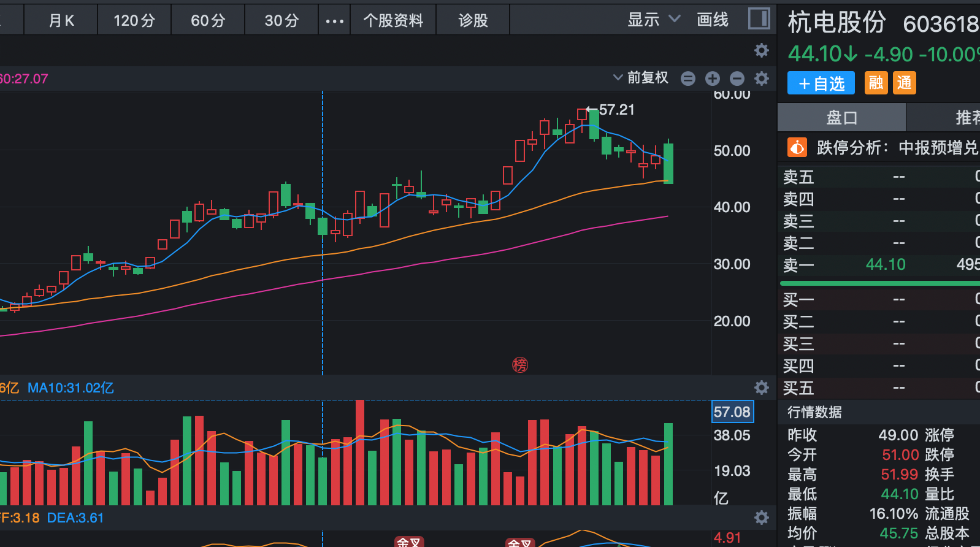Toggle the side panel layout icon

tap(759, 18)
